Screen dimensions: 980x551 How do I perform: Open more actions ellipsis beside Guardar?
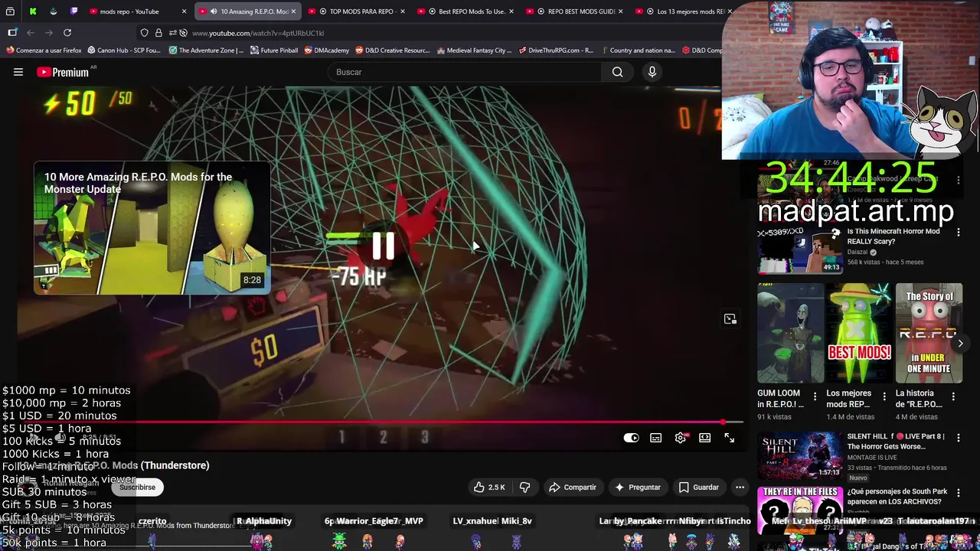pos(740,487)
